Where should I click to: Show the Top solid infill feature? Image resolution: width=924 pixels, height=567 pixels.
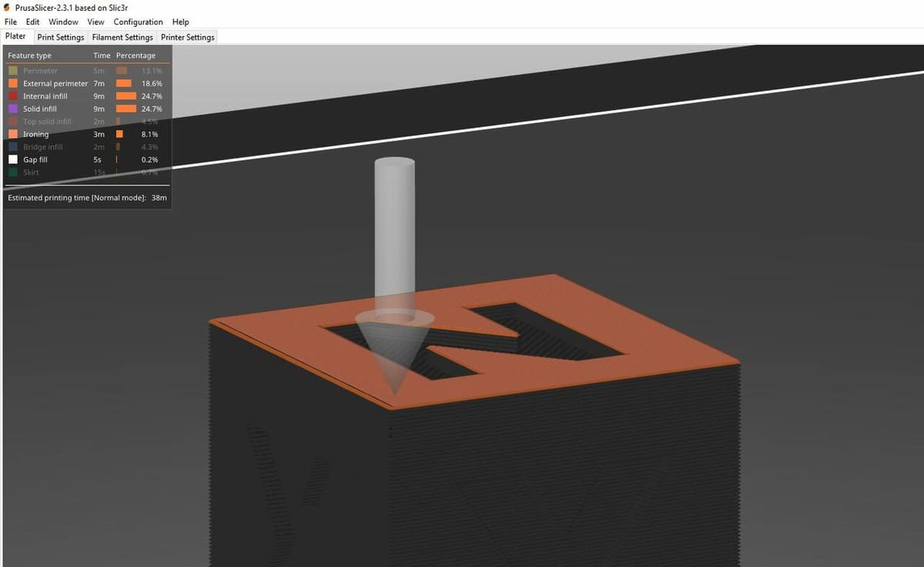[x=47, y=122]
